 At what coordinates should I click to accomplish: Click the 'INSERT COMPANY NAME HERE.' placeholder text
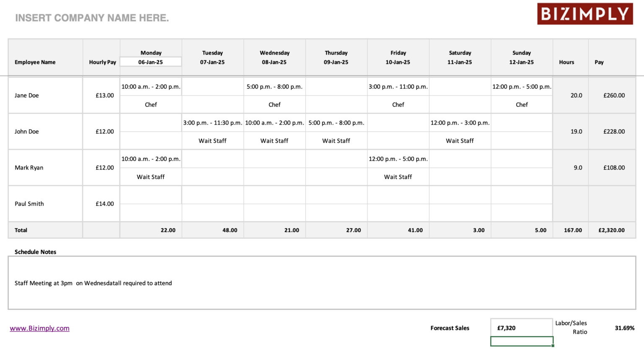91,18
